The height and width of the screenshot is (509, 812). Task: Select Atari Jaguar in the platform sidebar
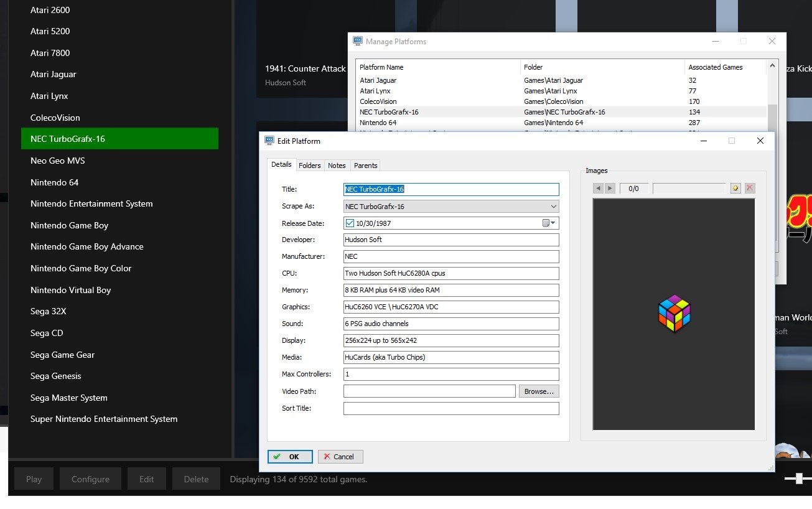point(119,74)
